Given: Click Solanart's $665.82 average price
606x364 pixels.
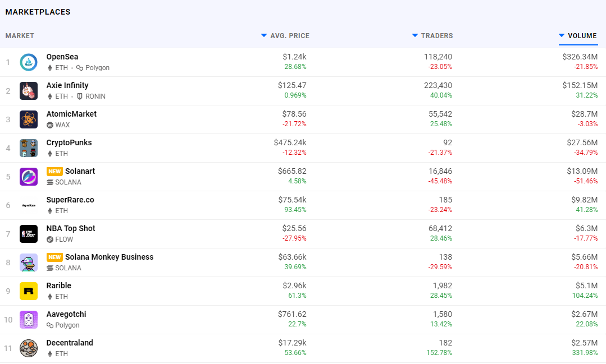Looking at the screenshot, I should [292, 171].
